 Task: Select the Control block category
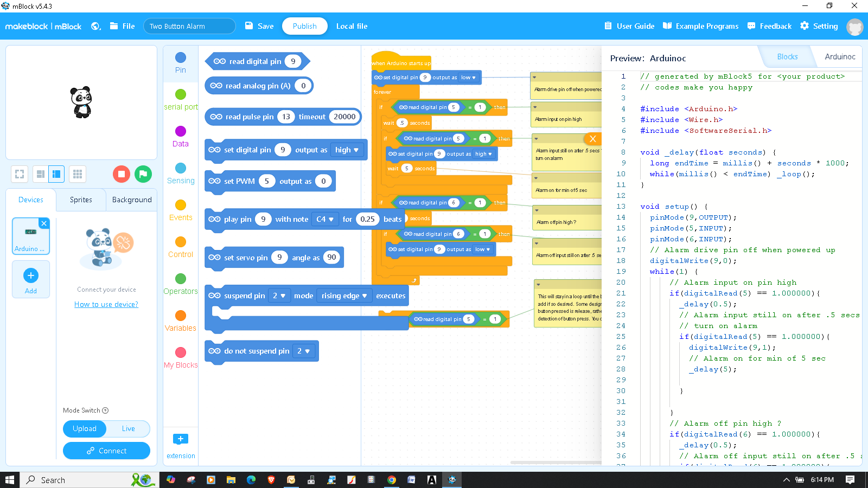pos(181,247)
